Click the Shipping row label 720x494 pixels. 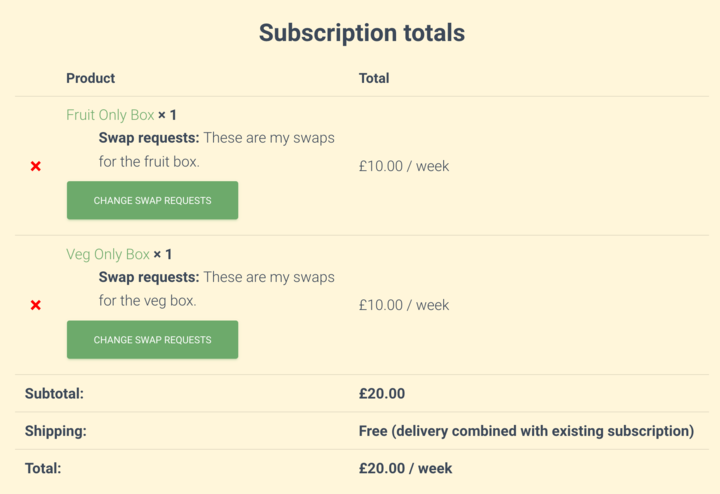[x=56, y=431]
